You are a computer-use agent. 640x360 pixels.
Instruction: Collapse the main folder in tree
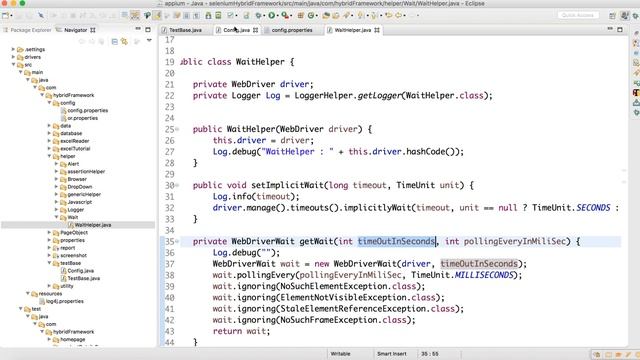(x=20, y=72)
